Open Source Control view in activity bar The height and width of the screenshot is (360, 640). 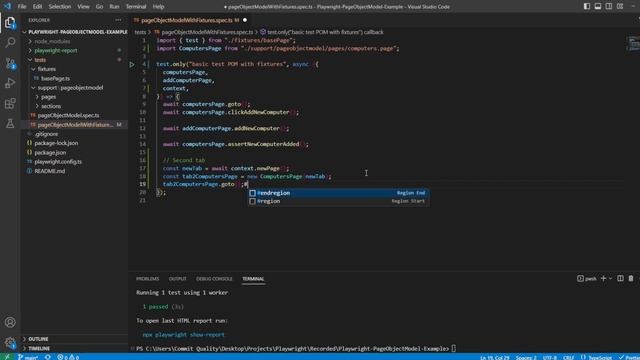(10, 63)
